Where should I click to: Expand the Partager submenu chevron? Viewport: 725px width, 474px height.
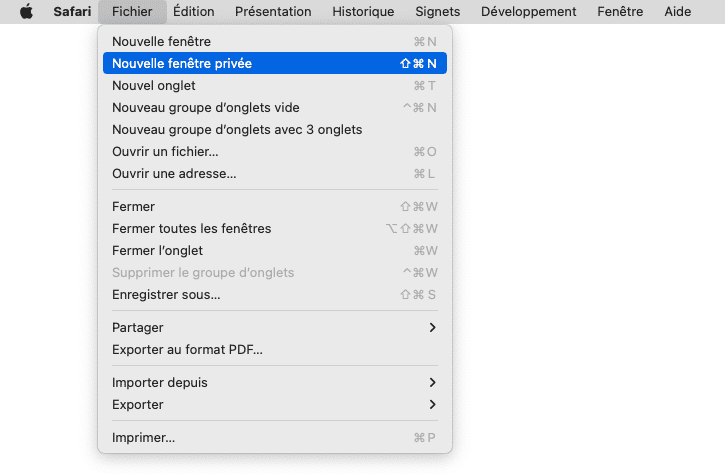pyautogui.click(x=432, y=327)
